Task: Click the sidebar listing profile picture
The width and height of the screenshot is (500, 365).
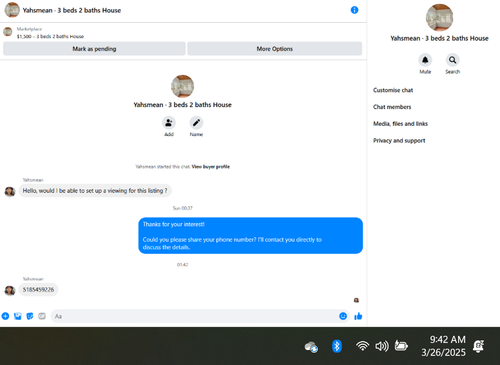Action: 439,17
